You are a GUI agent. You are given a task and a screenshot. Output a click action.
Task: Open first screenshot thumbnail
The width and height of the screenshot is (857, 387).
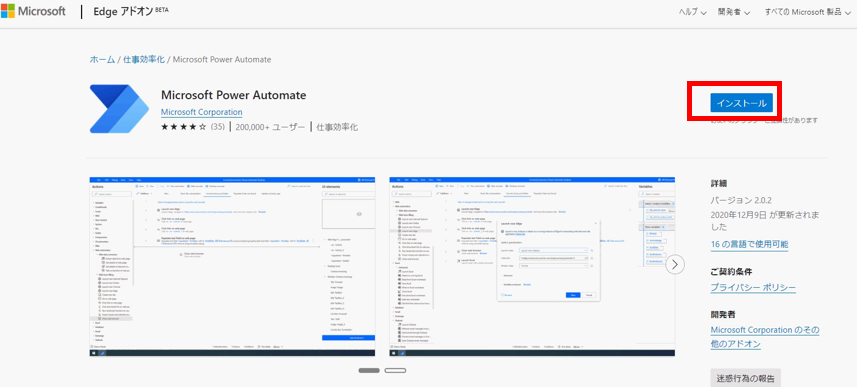pos(232,267)
